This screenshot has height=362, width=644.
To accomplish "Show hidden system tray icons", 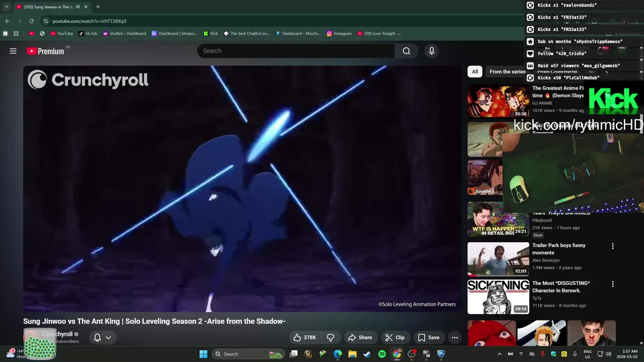I will tap(500, 354).
